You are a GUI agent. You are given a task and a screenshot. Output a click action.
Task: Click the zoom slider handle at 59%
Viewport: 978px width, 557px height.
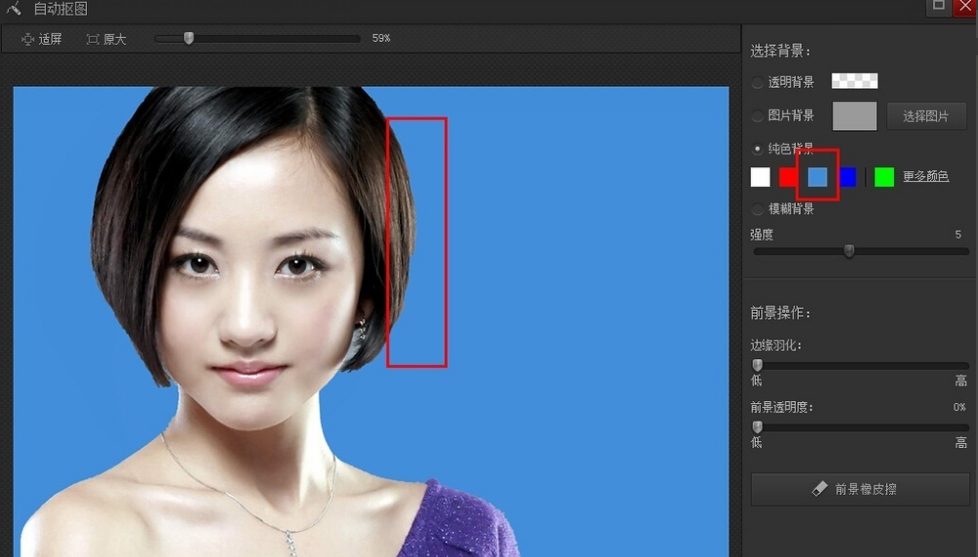188,38
